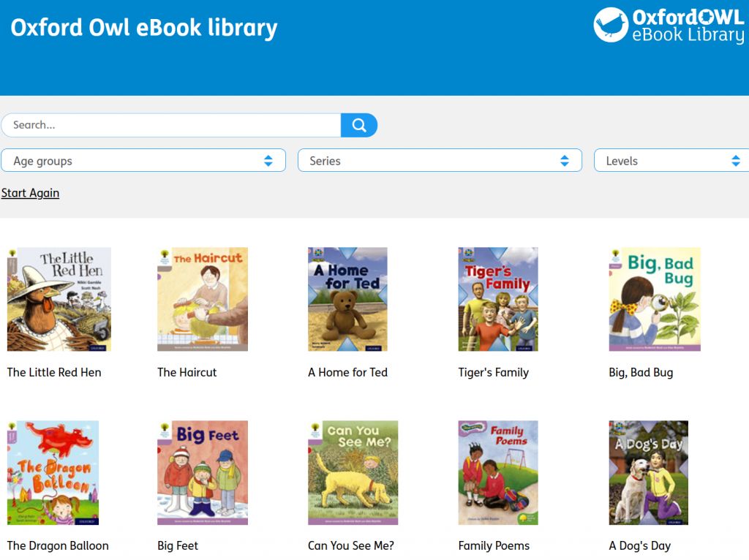Open the Big Feet book cover
This screenshot has height=560, width=749.
[x=203, y=472]
